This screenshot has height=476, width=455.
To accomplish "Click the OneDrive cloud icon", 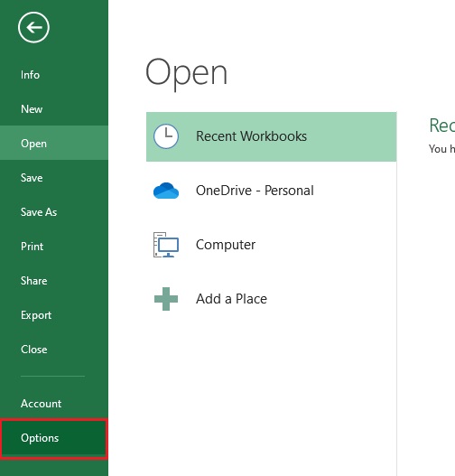I will pos(166,191).
